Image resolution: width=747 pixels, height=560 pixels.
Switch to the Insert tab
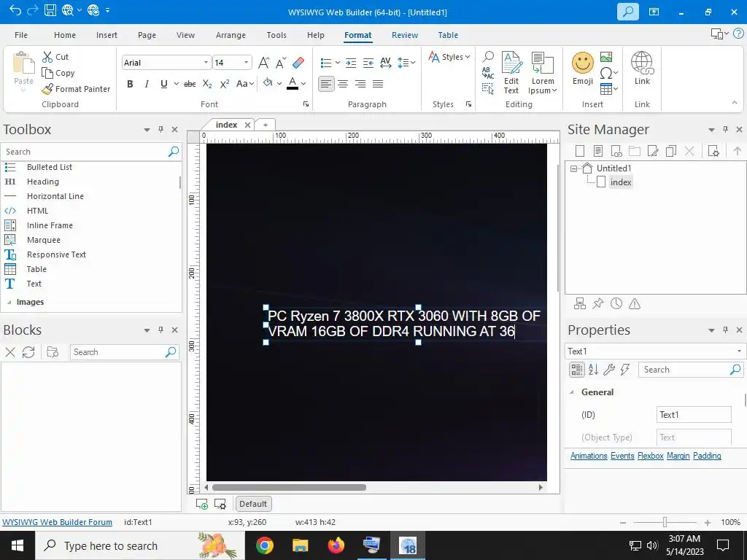(107, 35)
